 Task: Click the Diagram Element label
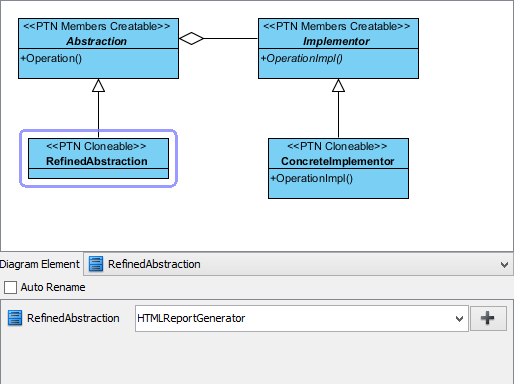[39, 264]
